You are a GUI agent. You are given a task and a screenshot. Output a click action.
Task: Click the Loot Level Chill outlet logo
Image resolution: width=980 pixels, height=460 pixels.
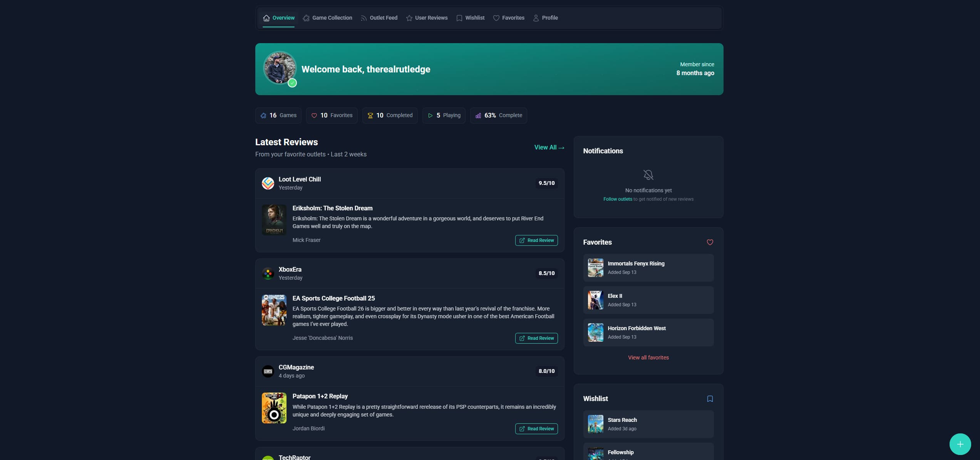268,183
